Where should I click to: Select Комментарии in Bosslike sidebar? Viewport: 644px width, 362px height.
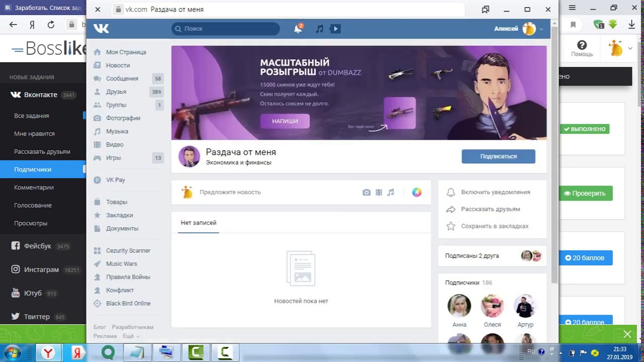34,188
